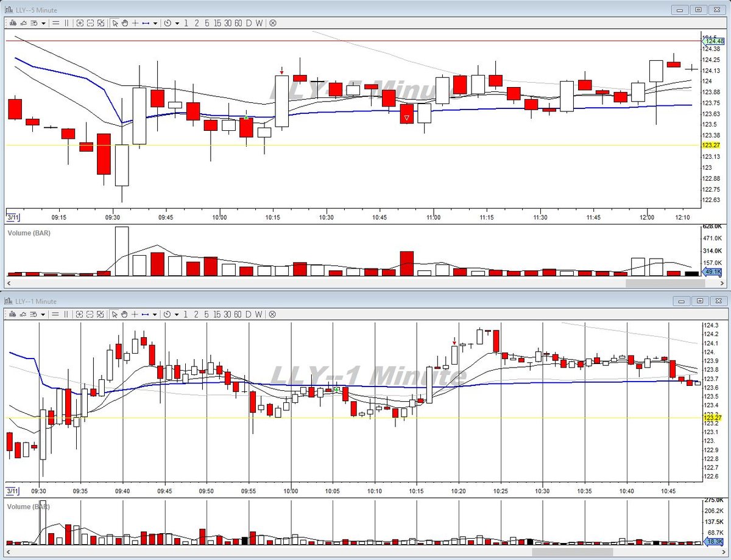Add vertical lines tool in 1 Minute toolbar
The height and width of the screenshot is (560, 731).
[66, 314]
